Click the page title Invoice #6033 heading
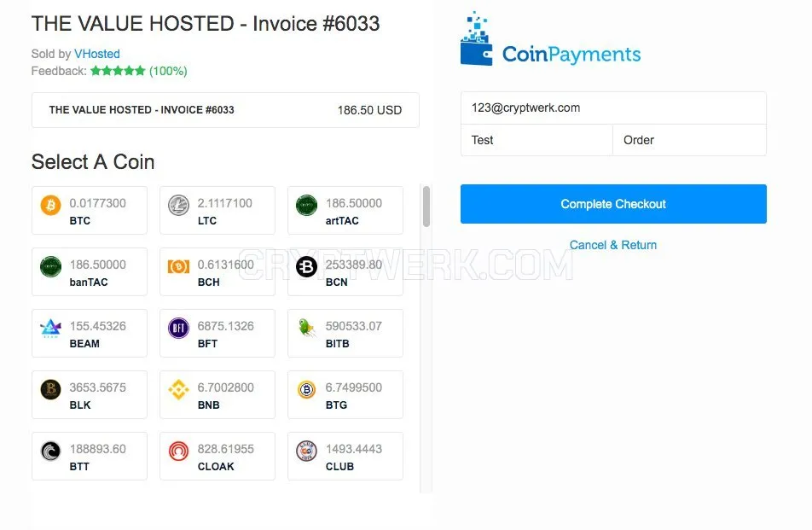812x530 pixels. tap(206, 24)
